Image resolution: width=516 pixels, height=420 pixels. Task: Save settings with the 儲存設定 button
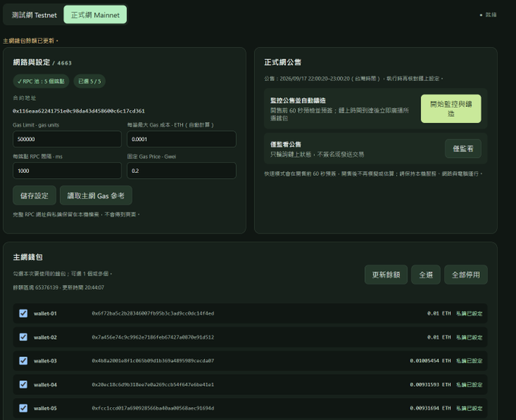(x=34, y=196)
